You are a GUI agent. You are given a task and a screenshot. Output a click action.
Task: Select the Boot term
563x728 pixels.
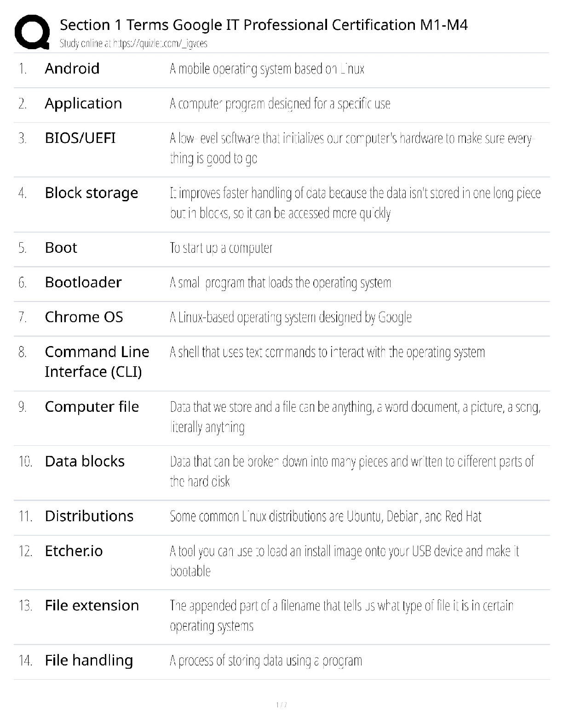(61, 248)
